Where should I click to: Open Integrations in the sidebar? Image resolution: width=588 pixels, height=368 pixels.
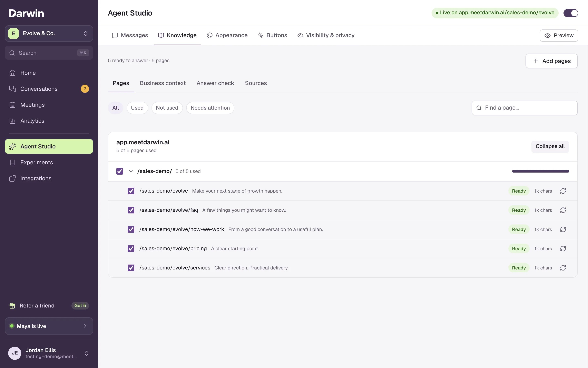[49, 178]
